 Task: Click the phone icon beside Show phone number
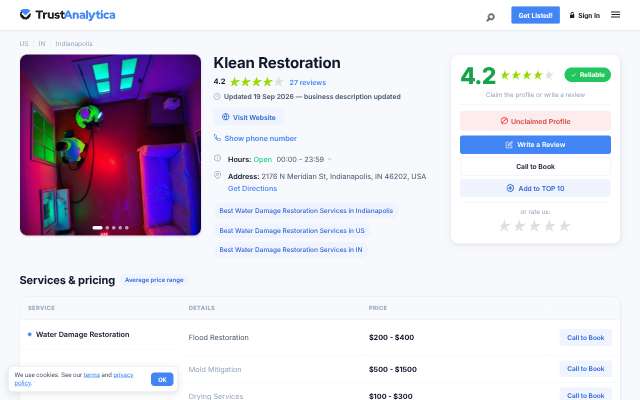coord(217,138)
